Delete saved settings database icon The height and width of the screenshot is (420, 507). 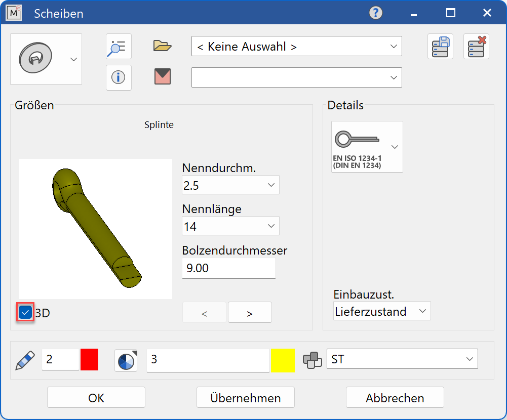(x=476, y=46)
